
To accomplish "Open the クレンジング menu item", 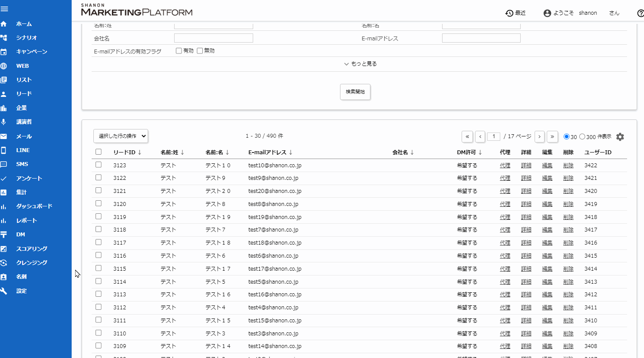I will click(32, 263).
